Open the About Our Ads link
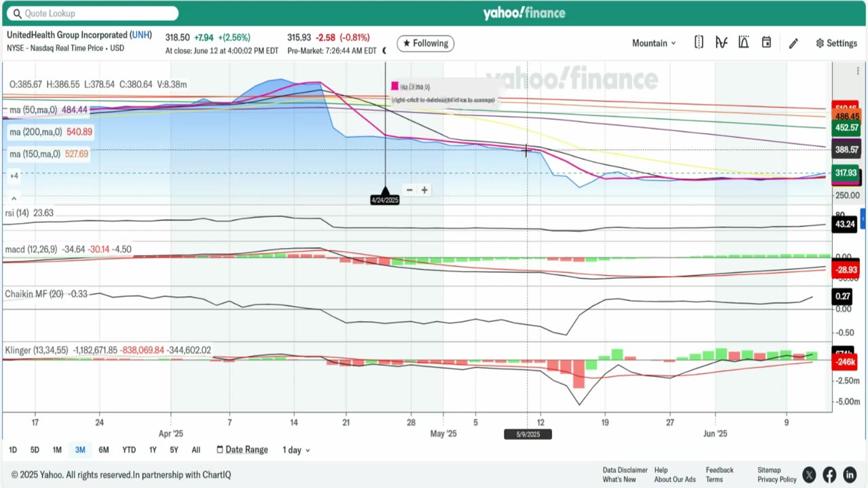The image size is (868, 488). tap(675, 479)
